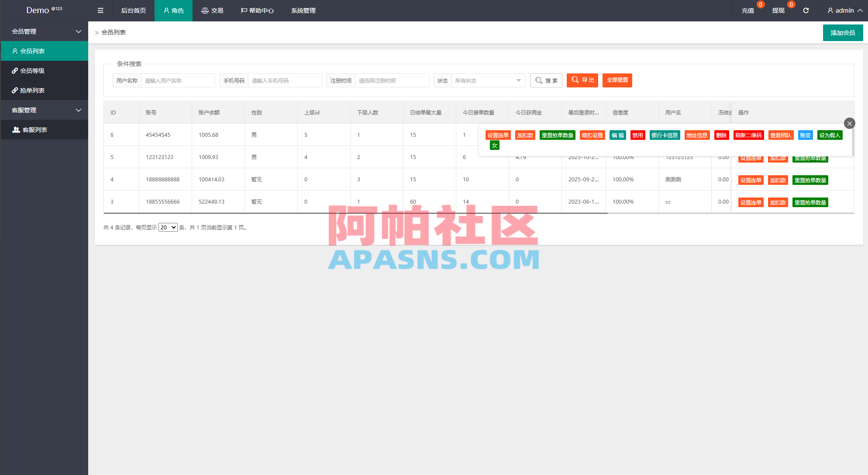868x475 pixels.
Task: Click the hamburger icon to collapse the sidebar
Action: click(100, 10)
